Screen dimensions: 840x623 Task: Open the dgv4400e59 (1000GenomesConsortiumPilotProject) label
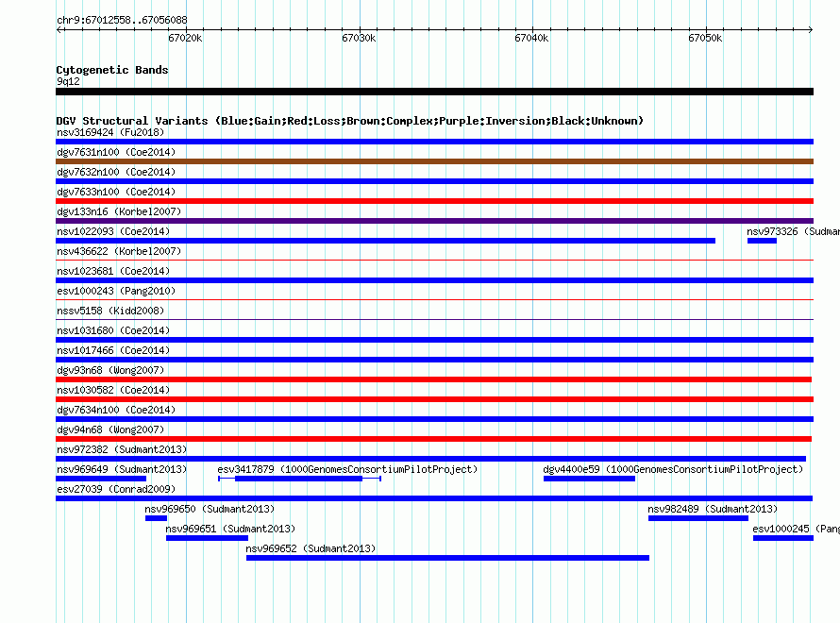673,469
